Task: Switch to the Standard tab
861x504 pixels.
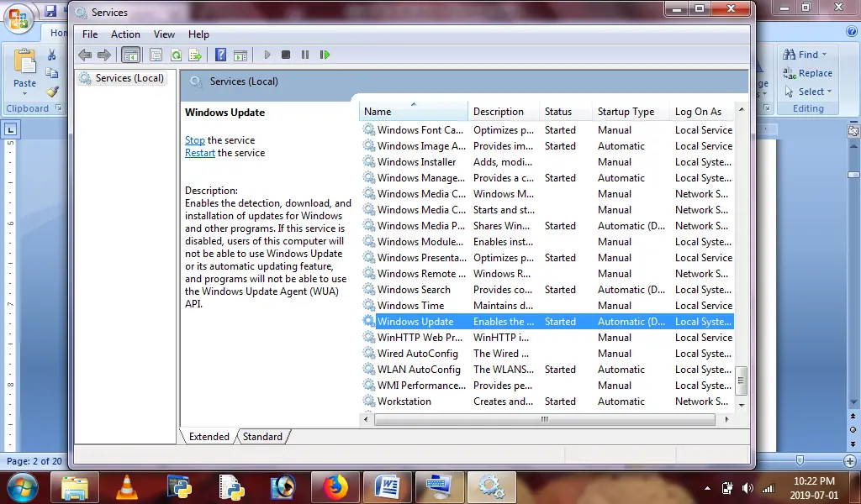Action: 262,437
